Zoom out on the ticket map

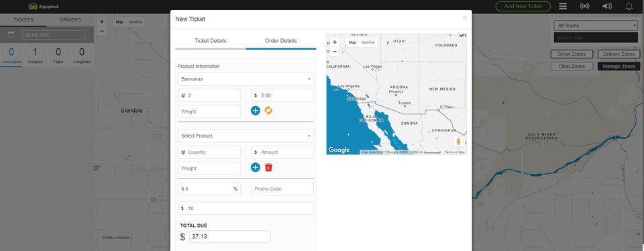[335, 52]
